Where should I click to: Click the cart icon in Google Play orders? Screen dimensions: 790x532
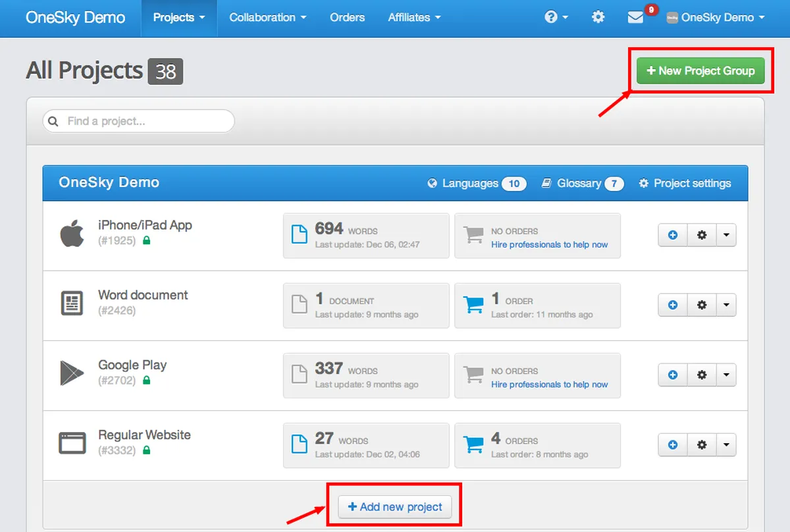474,375
